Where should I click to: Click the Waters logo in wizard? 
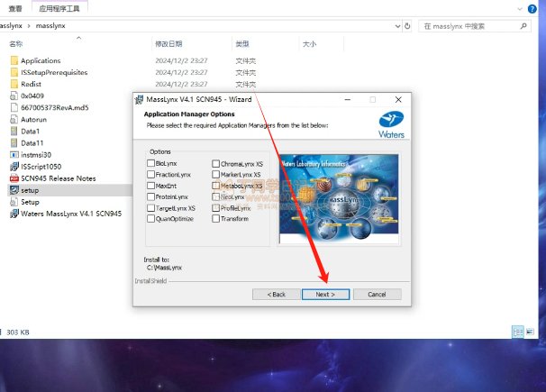(391, 124)
